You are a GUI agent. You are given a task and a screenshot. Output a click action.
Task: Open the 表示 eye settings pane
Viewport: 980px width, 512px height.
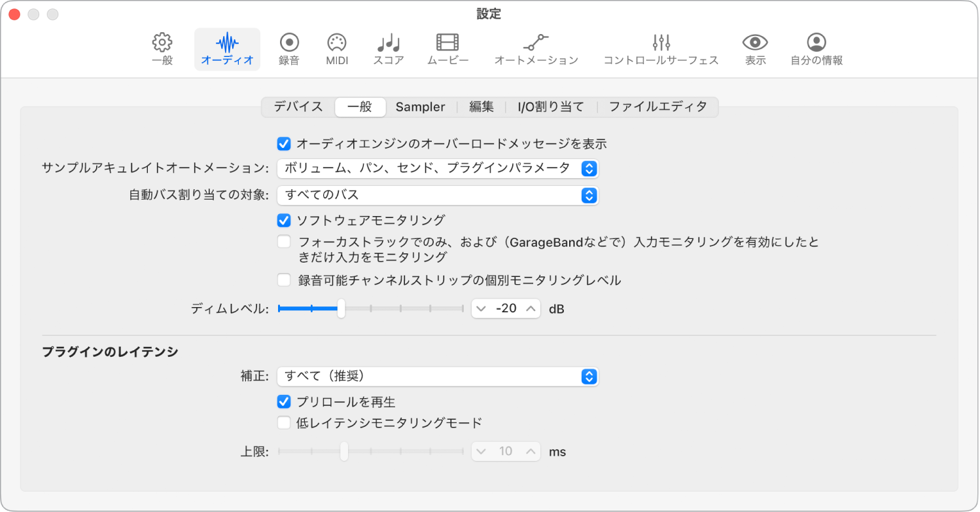[755, 50]
